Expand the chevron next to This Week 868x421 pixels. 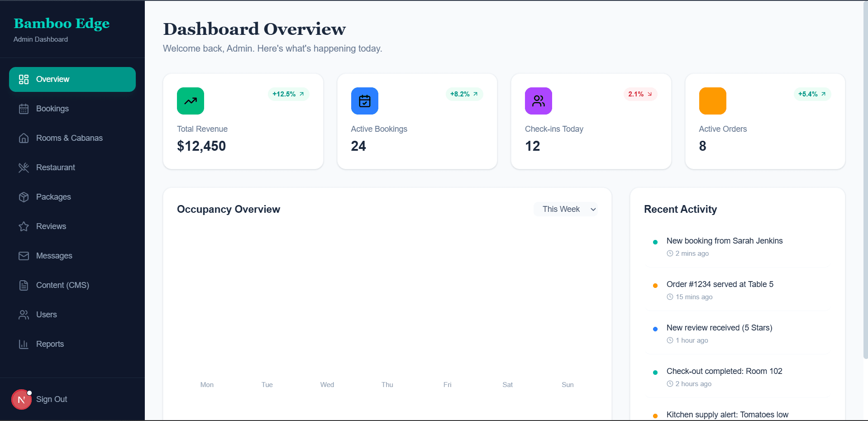[593, 209]
